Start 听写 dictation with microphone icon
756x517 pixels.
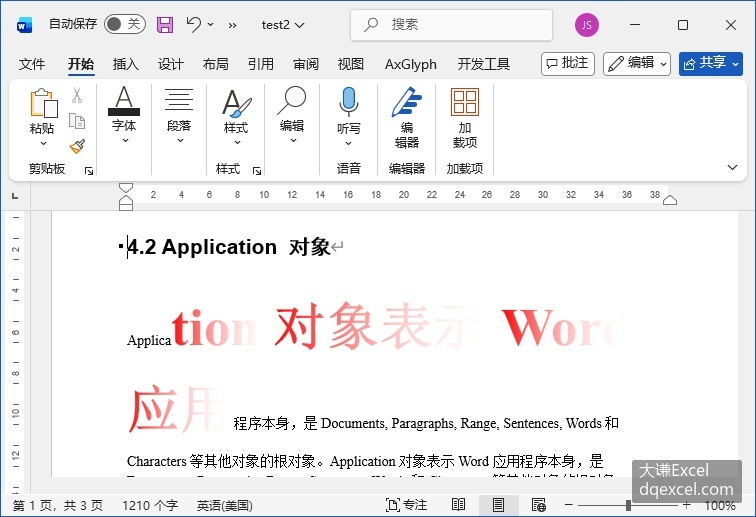coord(349,101)
